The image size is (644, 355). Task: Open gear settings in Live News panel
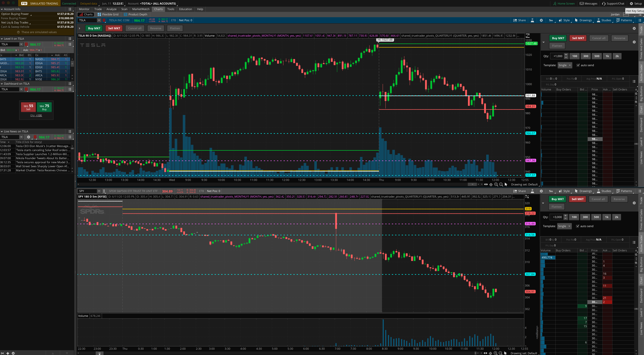tap(29, 137)
